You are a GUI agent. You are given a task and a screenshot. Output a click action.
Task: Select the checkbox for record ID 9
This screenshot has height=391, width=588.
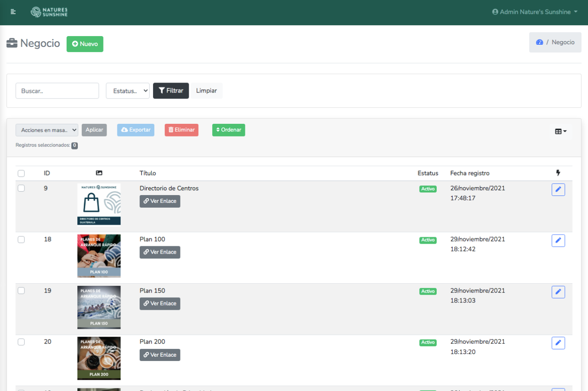[x=21, y=188]
